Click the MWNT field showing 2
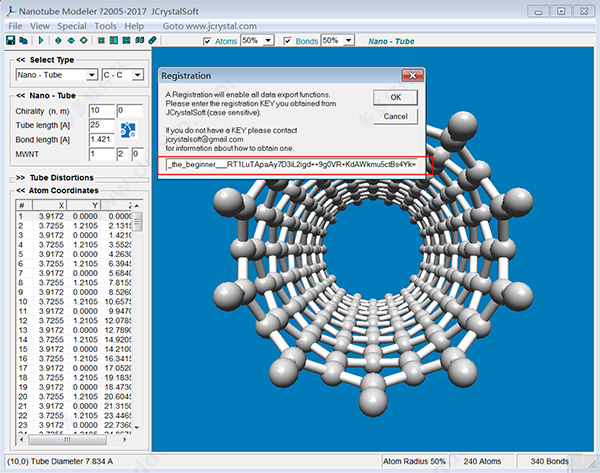The width and height of the screenshot is (600, 473). click(122, 154)
